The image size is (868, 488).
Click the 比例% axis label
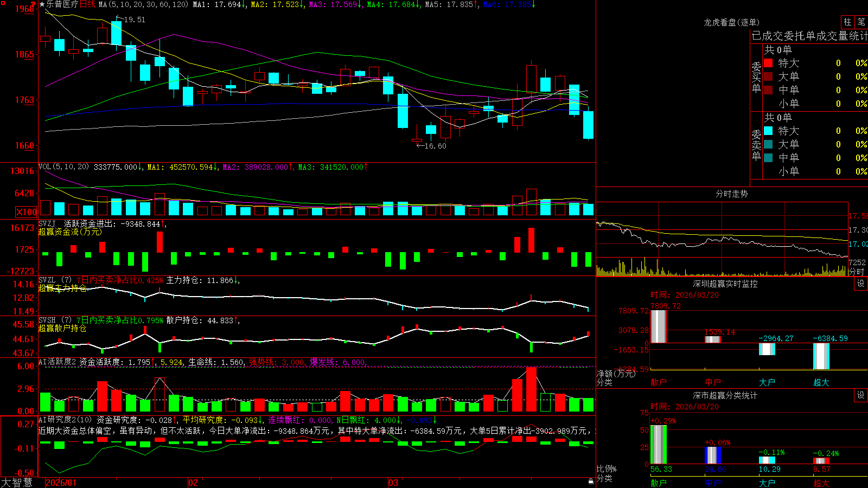click(607, 468)
